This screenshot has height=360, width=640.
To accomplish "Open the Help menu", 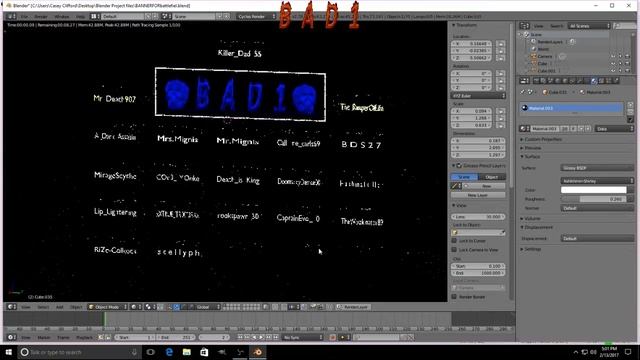I will tap(80, 16).
